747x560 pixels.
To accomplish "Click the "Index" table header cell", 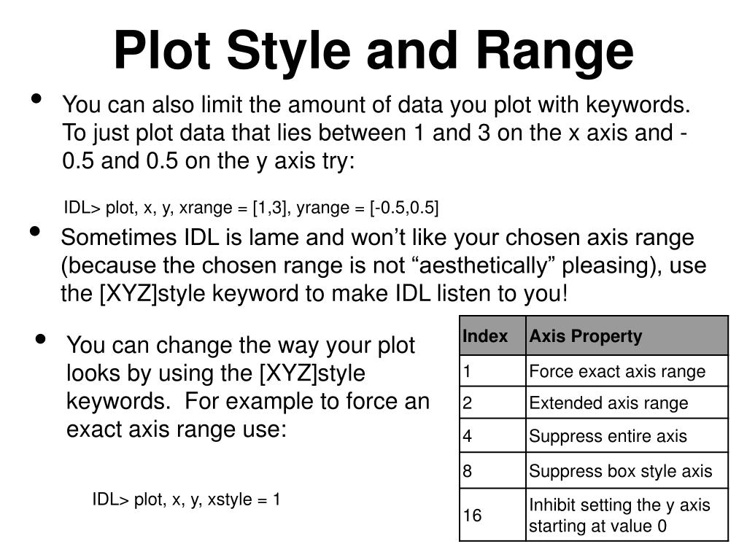I will pos(485,336).
